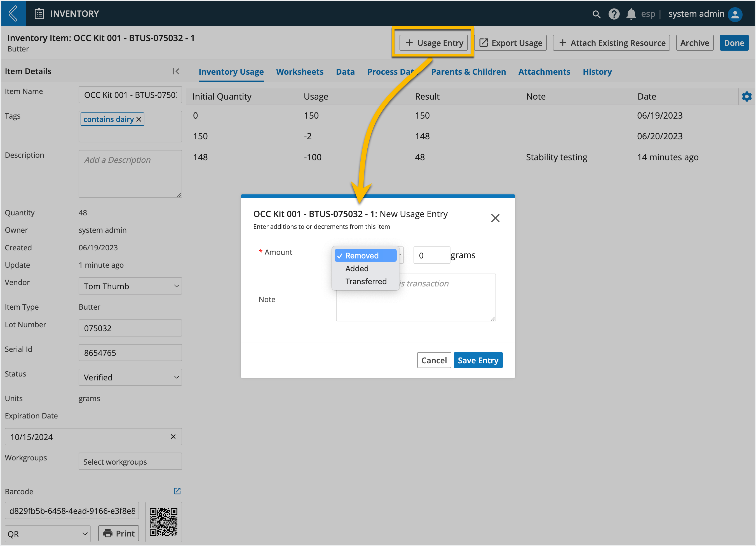
Task: Edit the Lot Number field
Action: tap(130, 328)
